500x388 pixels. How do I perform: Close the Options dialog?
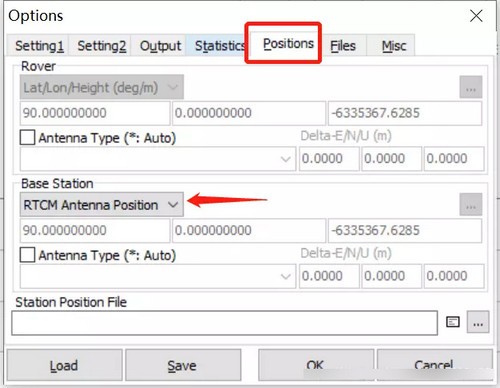[476, 16]
